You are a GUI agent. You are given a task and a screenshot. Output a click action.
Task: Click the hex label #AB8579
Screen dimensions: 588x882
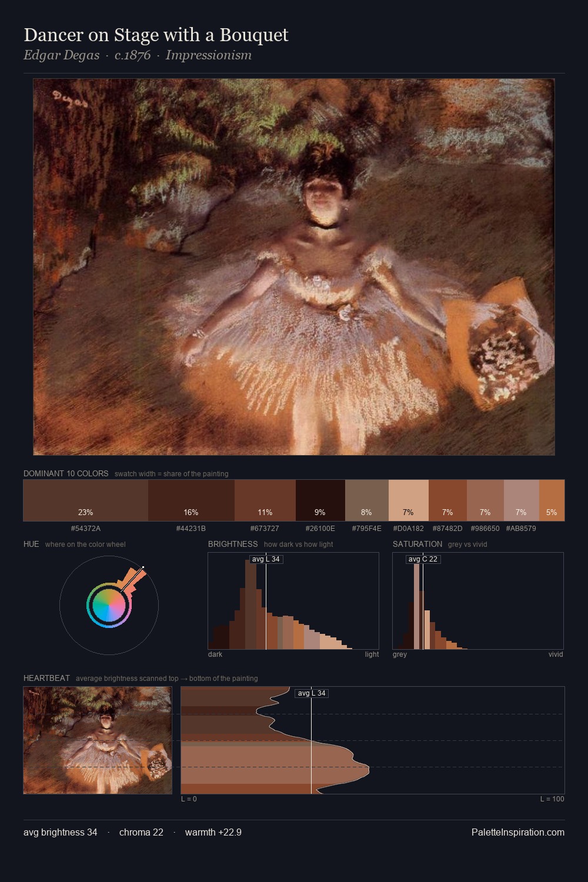click(x=521, y=529)
